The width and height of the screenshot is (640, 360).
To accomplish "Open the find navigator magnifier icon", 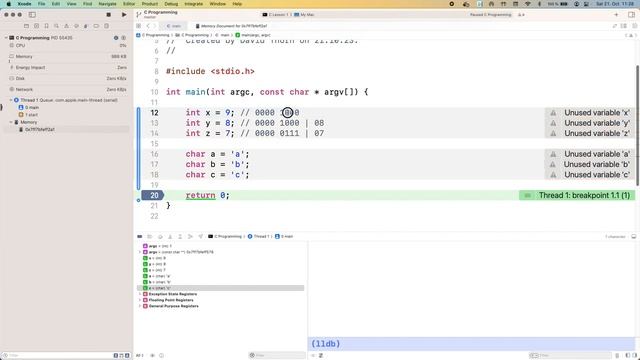I will click(x=56, y=26).
